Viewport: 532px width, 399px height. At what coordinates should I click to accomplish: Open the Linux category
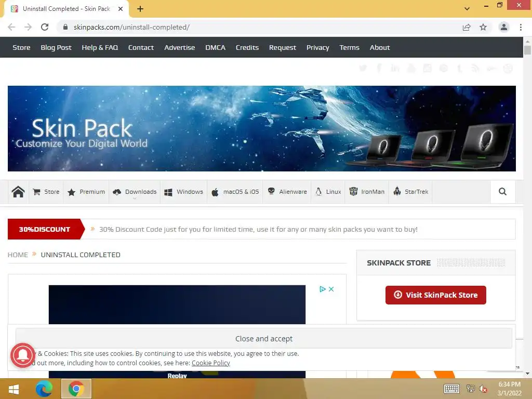(x=328, y=192)
